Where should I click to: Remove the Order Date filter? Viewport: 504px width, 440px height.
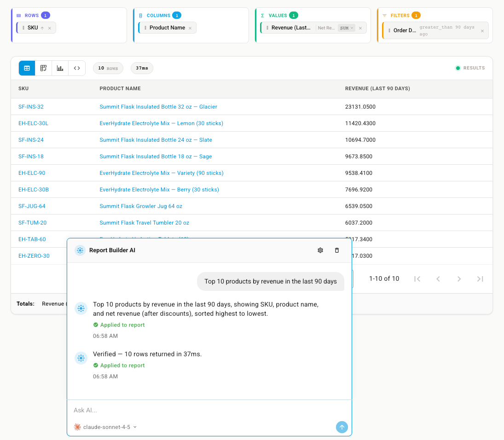[482, 31]
